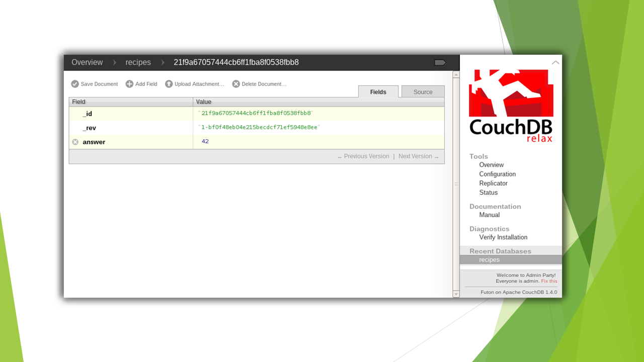Click the Next Version link
This screenshot has width=644, height=362.
tap(419, 156)
